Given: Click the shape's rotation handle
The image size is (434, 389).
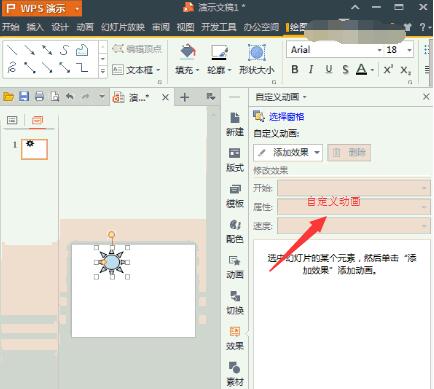Looking at the screenshot, I should 111,235.
